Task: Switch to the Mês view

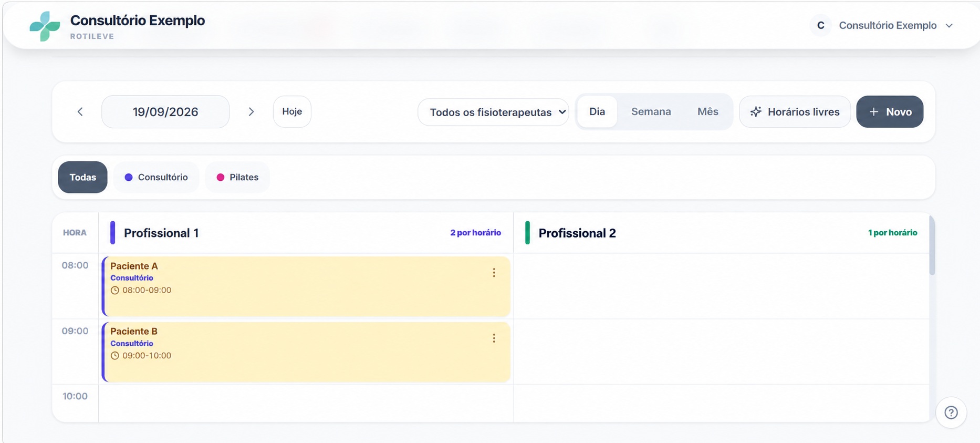Action: point(708,111)
